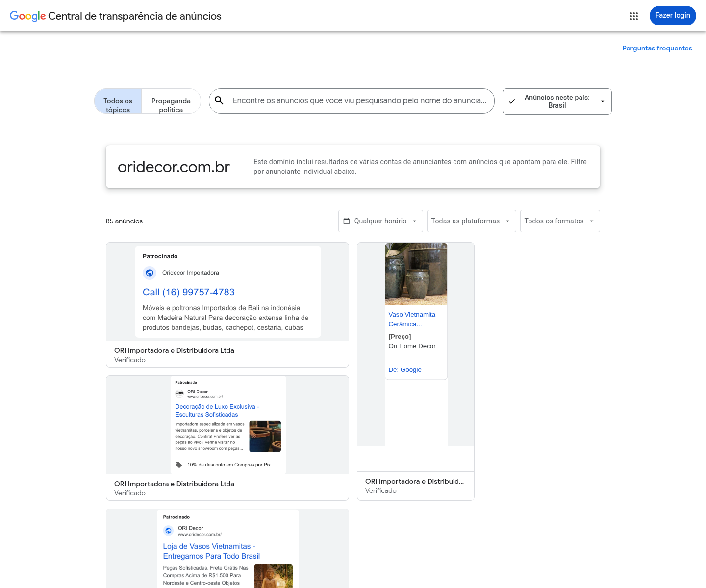Open the Vaso Vietnamita Cerâmica ad link
The width and height of the screenshot is (706, 588).
(x=412, y=319)
